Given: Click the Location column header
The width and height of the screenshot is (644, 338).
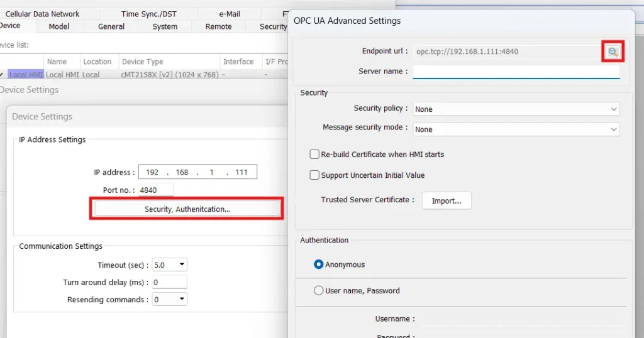Looking at the screenshot, I should coord(99,62).
